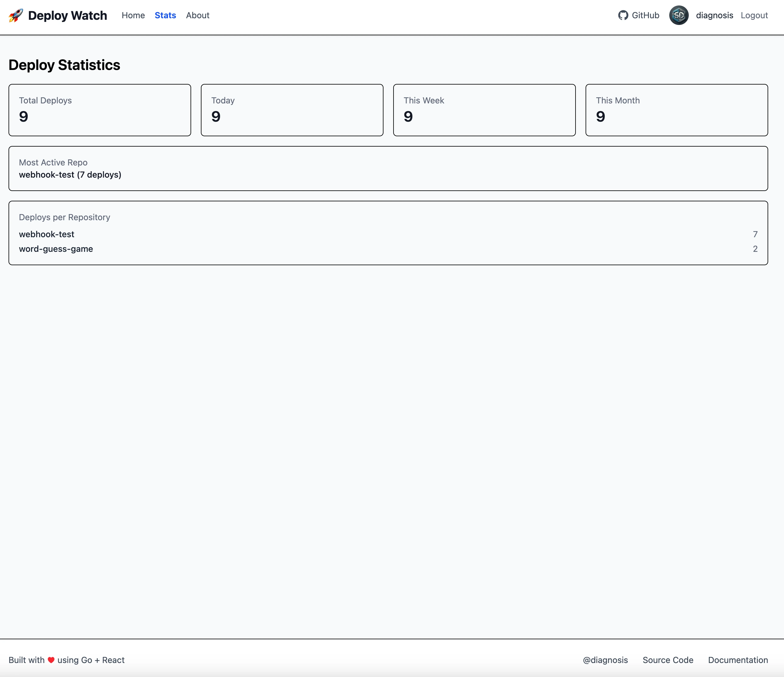Click the Most Active Repo card
The image size is (784, 677).
(x=388, y=168)
